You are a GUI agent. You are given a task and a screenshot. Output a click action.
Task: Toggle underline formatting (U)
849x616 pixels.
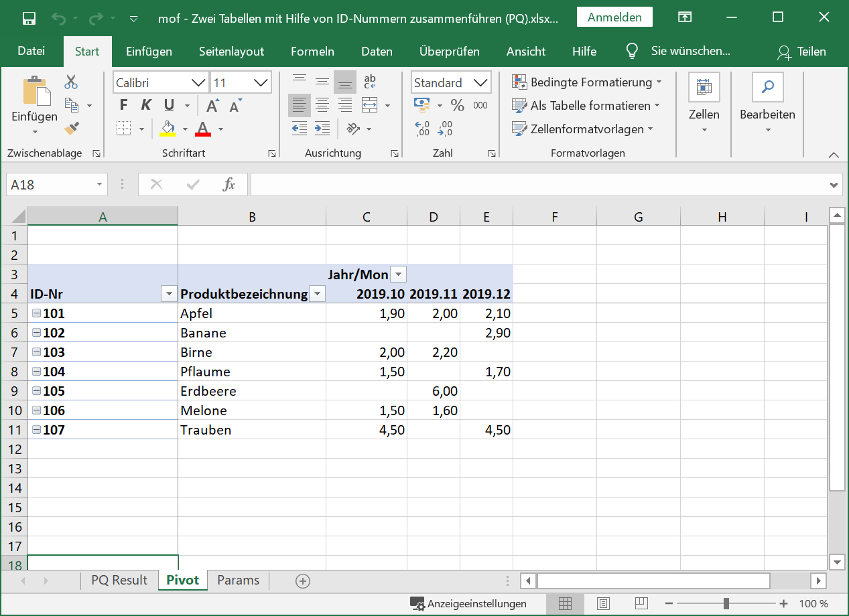point(169,105)
